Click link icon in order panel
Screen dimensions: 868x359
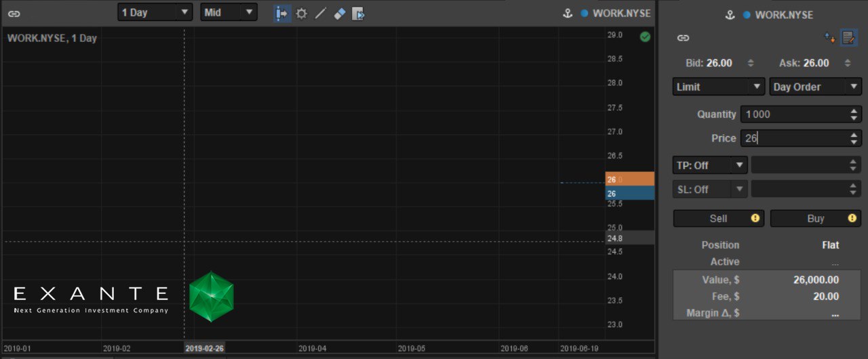683,38
